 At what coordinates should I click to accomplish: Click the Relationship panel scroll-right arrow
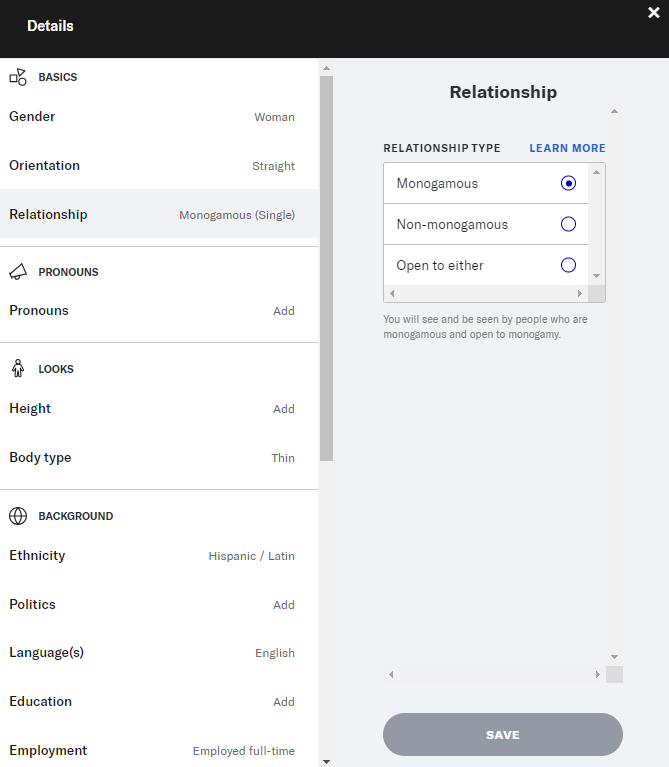(x=598, y=675)
